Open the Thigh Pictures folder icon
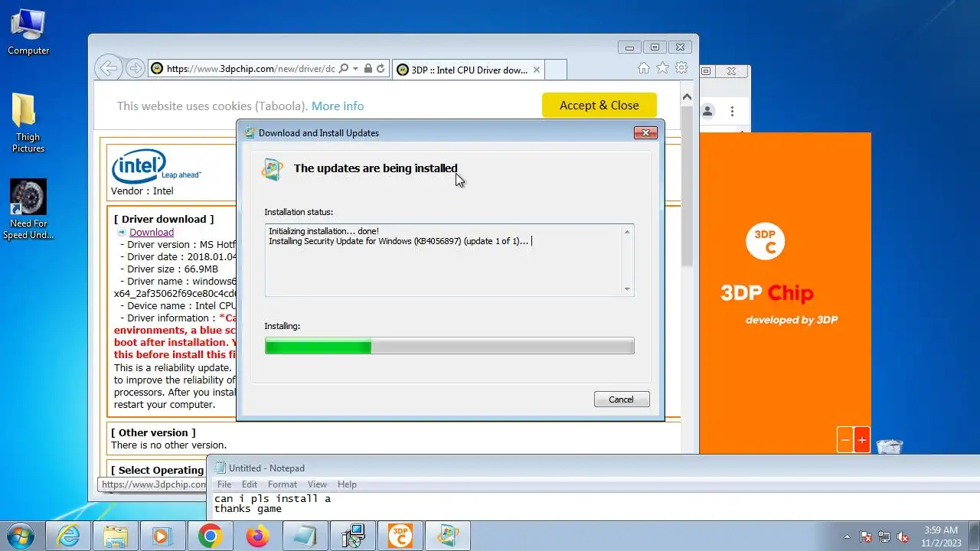 28,122
